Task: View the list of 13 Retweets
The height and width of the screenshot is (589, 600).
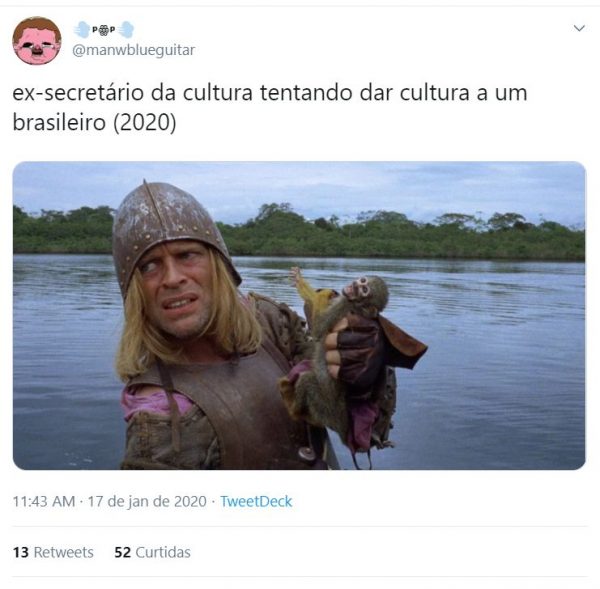Action: click(x=53, y=552)
